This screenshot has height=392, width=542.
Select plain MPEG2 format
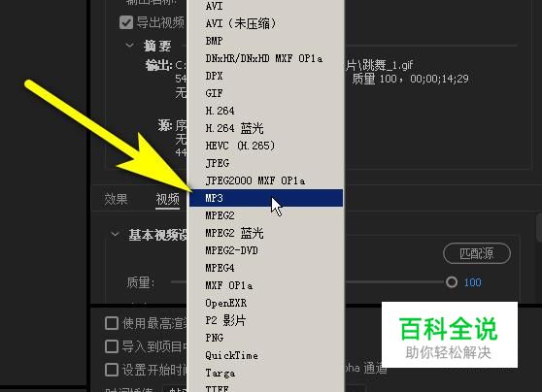coord(266,215)
